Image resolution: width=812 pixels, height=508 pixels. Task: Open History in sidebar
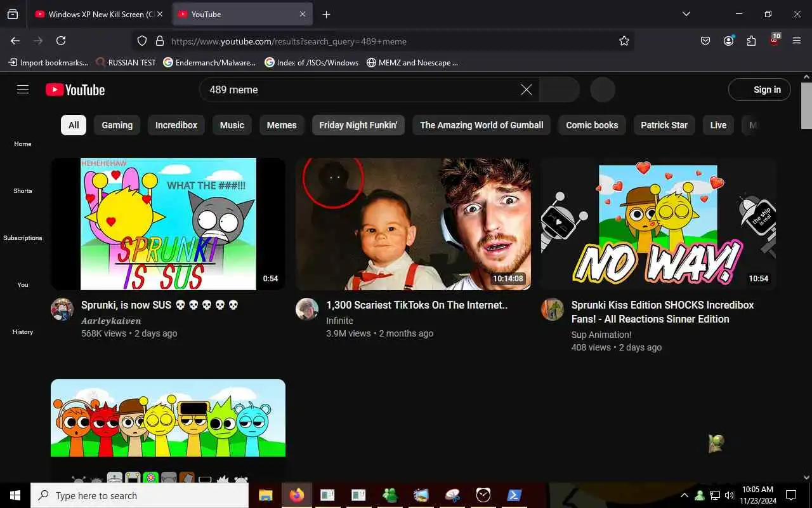[23, 332]
